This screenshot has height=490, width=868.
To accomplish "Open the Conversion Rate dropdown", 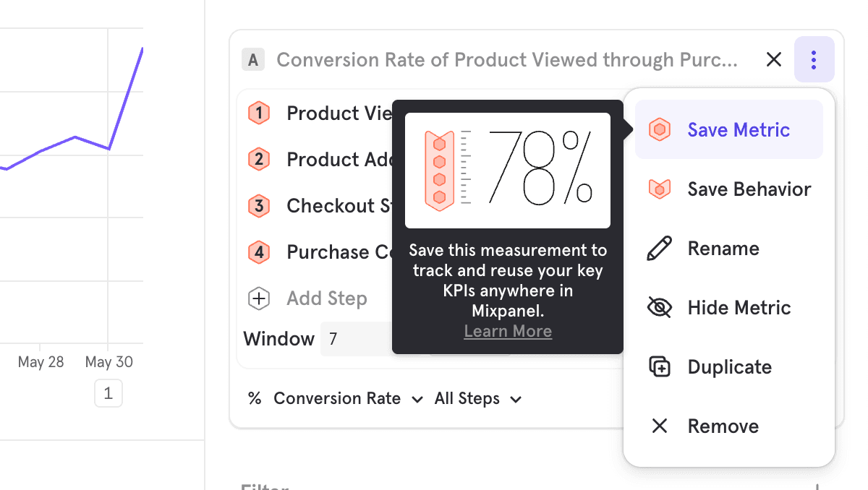I will (x=346, y=399).
